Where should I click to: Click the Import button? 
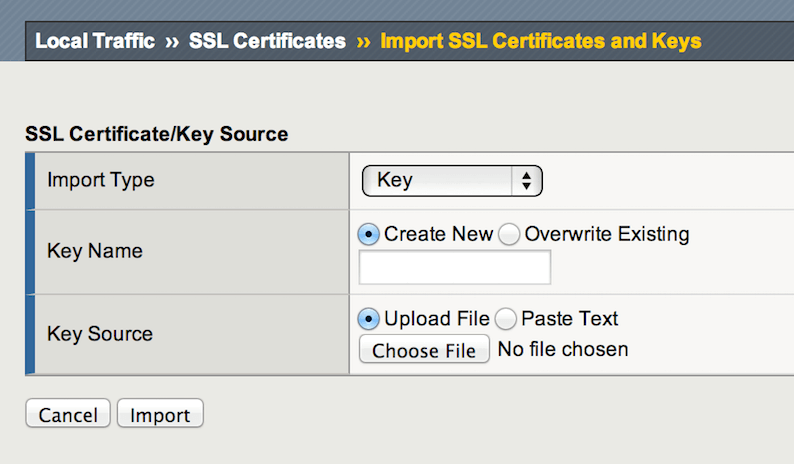pyautogui.click(x=160, y=414)
